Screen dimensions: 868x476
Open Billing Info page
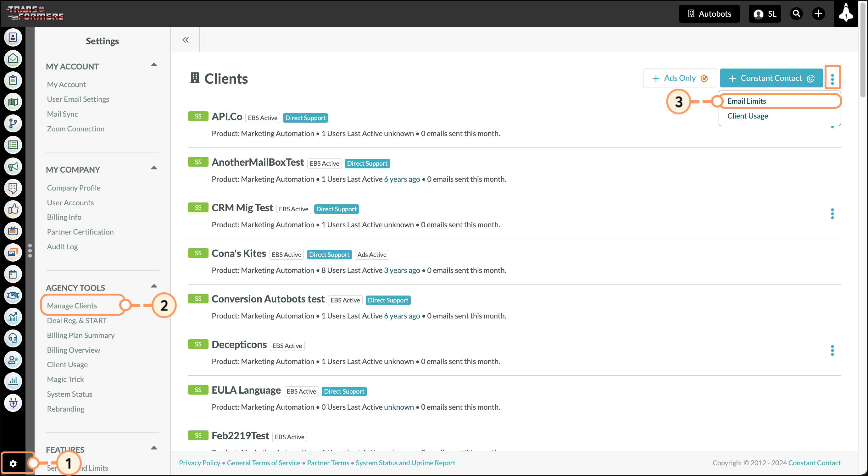[x=64, y=217]
